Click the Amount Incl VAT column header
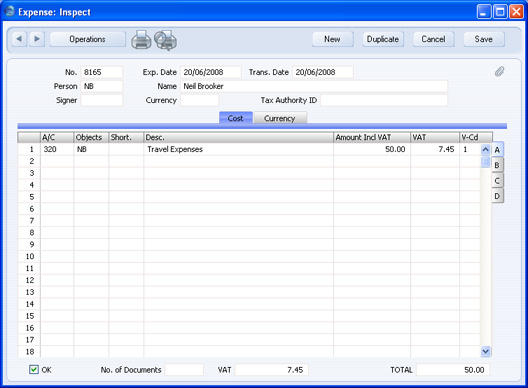528x388 pixels. tap(372, 137)
